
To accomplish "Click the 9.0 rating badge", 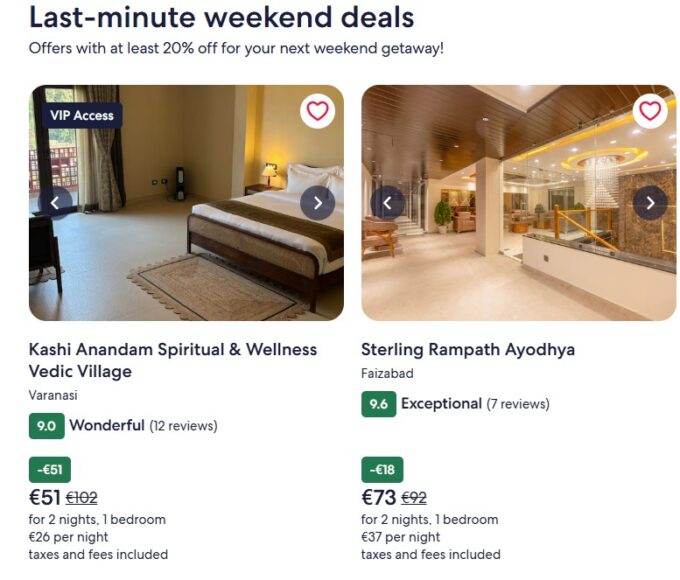I will 46,426.
